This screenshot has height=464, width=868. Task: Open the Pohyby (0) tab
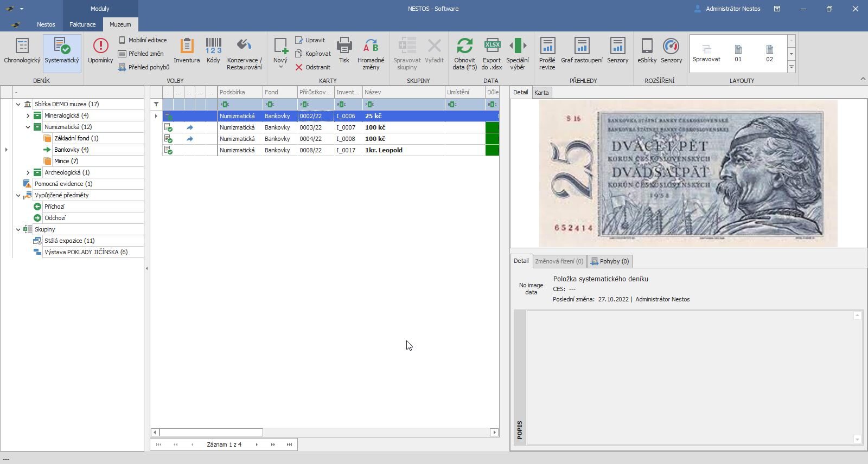tap(610, 261)
